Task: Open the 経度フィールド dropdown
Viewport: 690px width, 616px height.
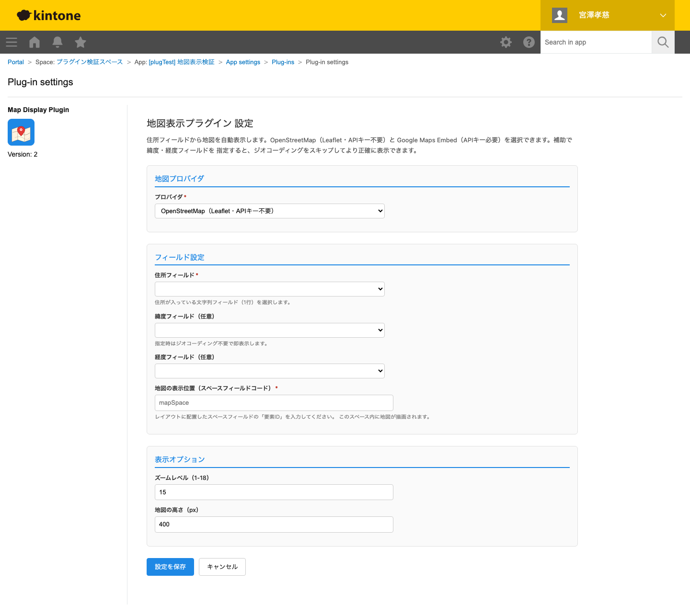Action: (269, 371)
